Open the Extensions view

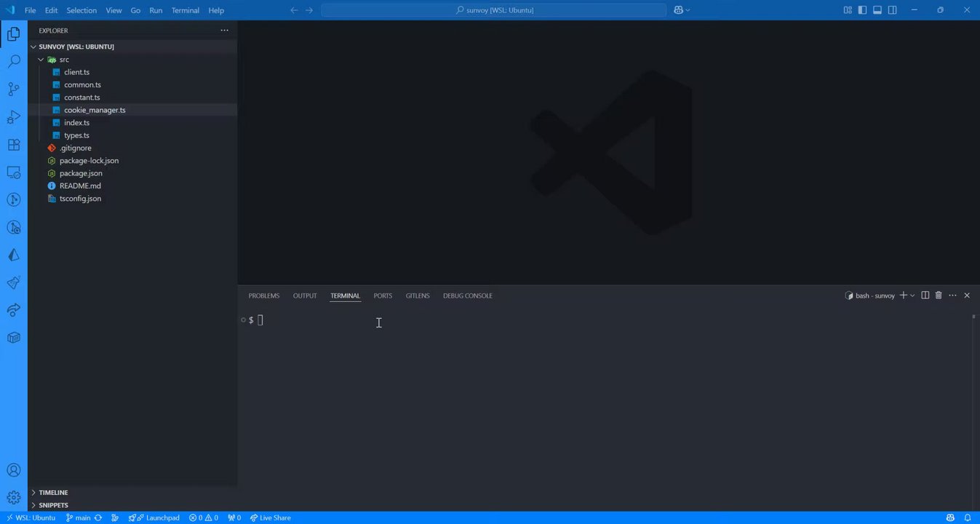click(13, 145)
